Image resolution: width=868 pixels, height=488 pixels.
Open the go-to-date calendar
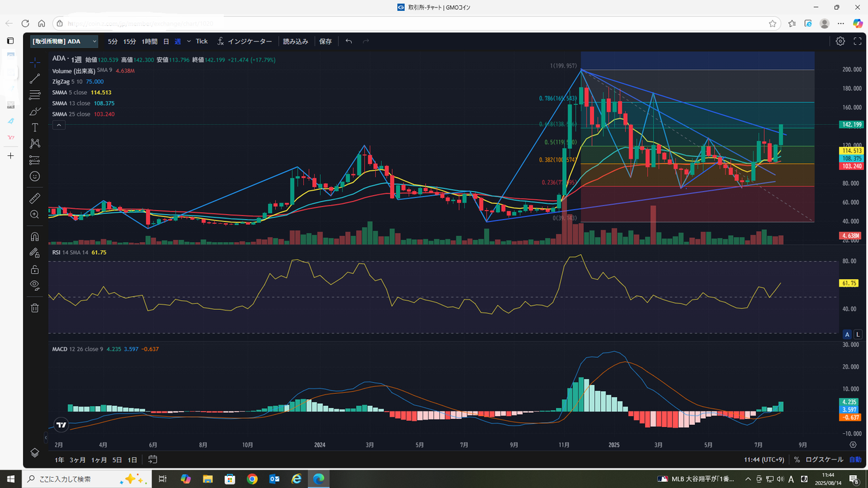153,460
